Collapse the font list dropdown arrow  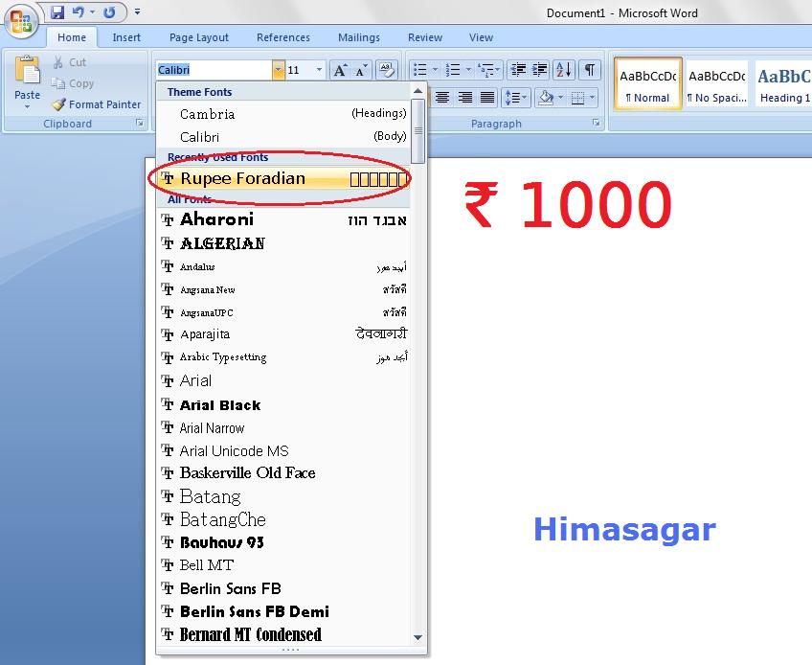tap(279, 70)
